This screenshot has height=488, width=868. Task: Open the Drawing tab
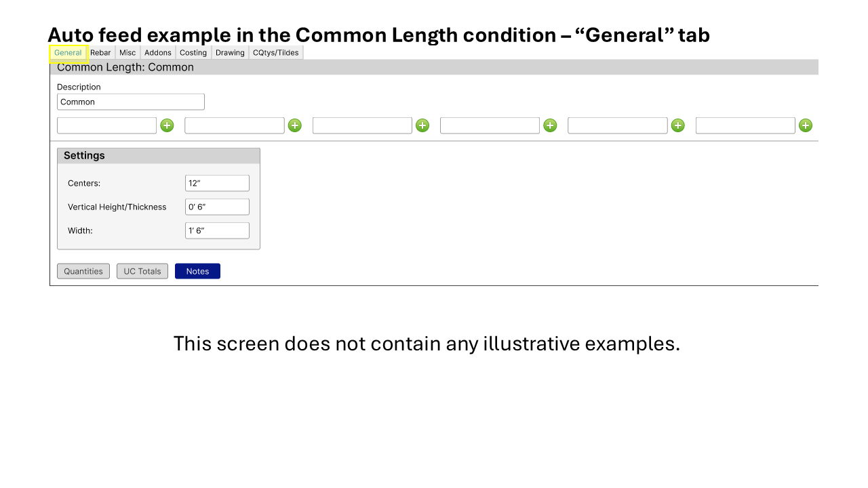tap(230, 53)
